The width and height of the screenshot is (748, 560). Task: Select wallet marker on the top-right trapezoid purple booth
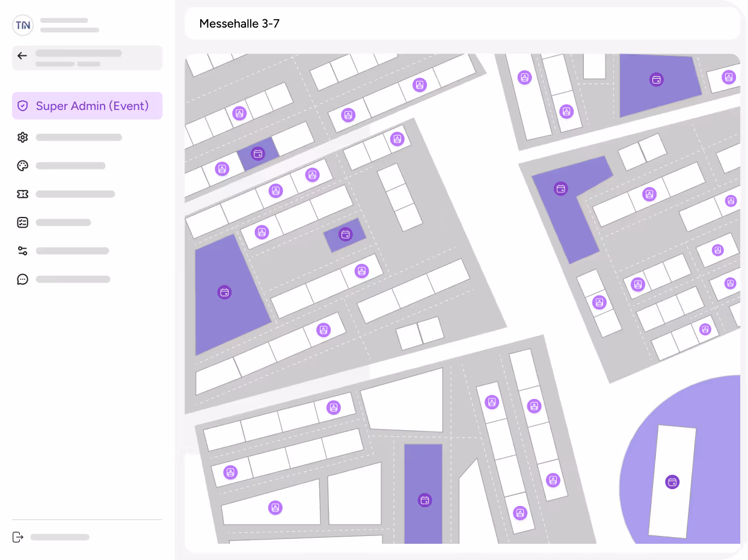pos(657,79)
